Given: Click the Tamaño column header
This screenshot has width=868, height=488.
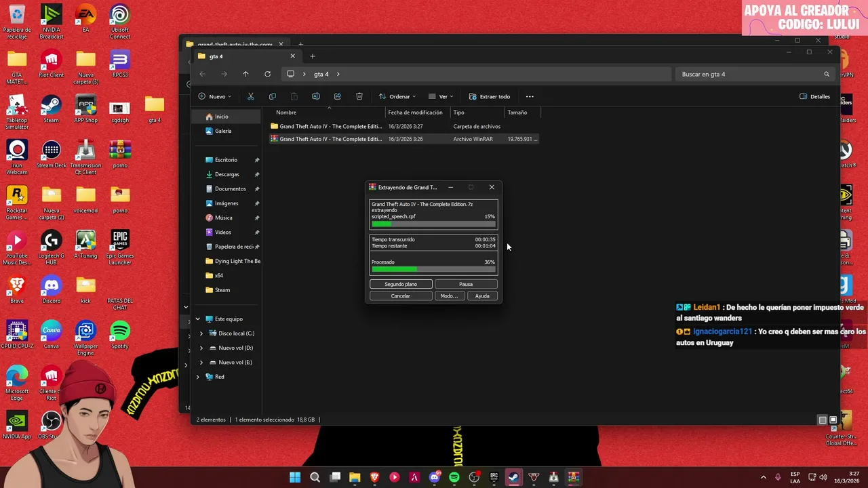Looking at the screenshot, I should (521, 113).
